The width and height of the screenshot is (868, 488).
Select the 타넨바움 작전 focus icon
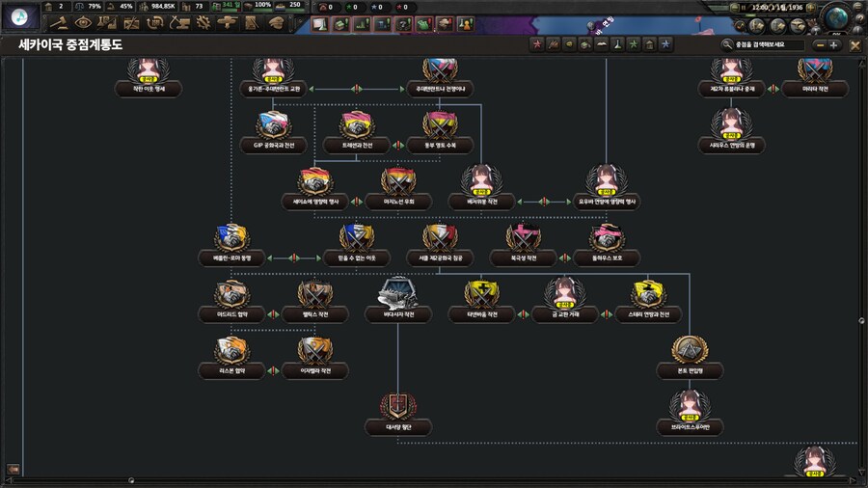[x=481, y=292]
